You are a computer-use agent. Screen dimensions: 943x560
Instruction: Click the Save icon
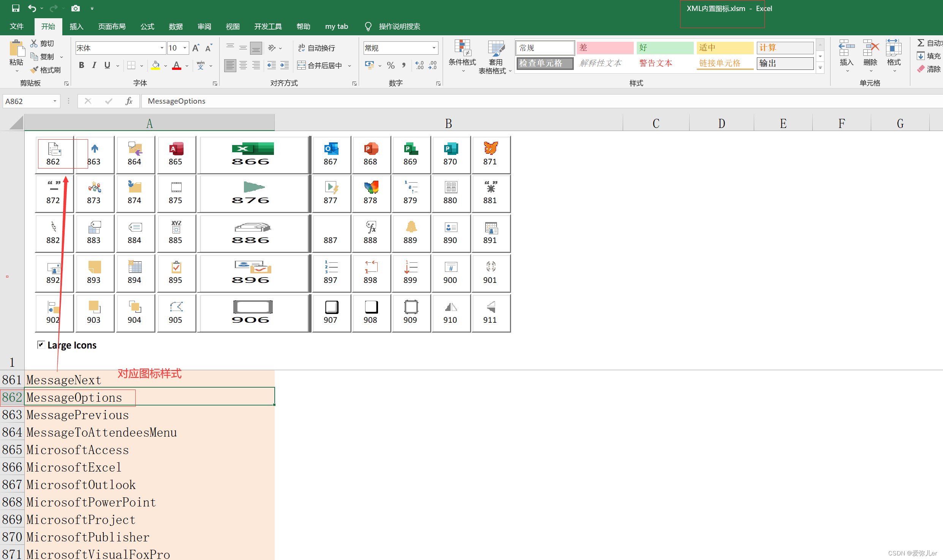point(16,8)
